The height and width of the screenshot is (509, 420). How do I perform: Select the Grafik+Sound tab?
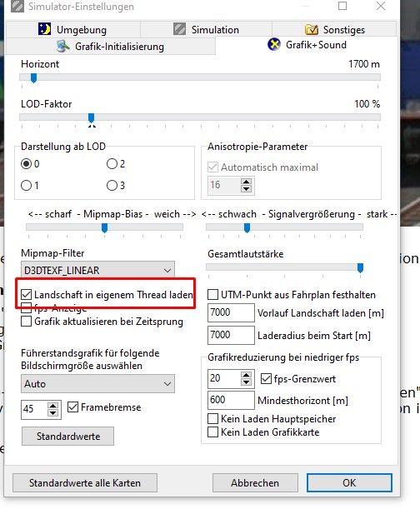[x=307, y=45]
